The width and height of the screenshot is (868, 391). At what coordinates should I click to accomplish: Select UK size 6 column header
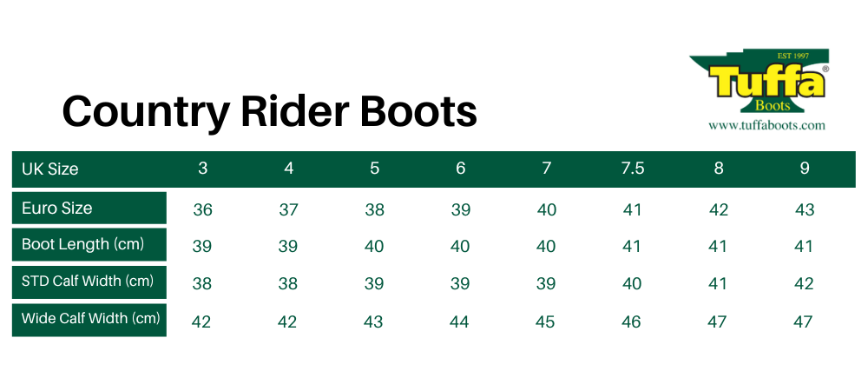pos(461,169)
